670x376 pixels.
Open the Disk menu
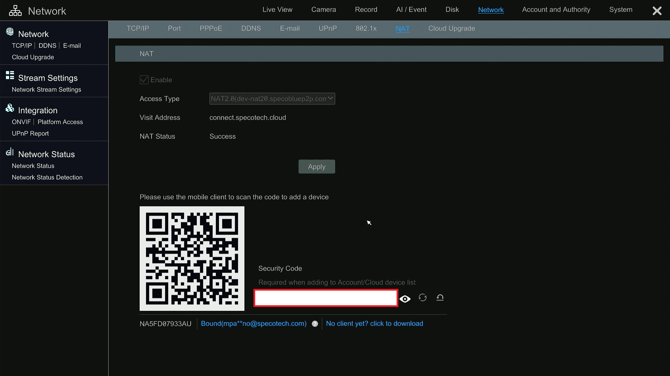pos(452,9)
